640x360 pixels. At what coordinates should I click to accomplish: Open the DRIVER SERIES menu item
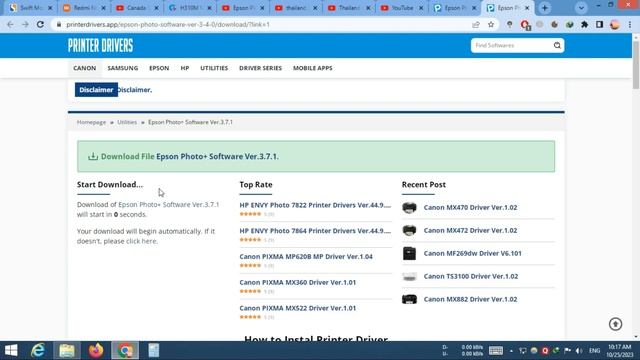tap(260, 68)
